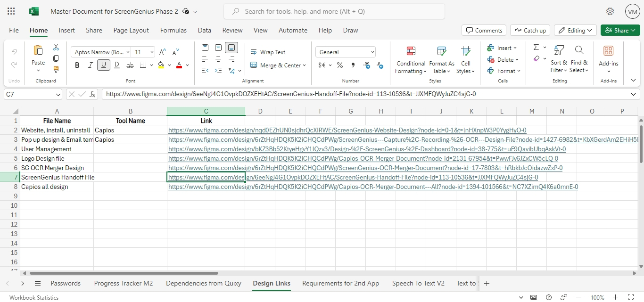Click the Middle Align icon
The height and width of the screenshot is (302, 644).
coord(218,48)
